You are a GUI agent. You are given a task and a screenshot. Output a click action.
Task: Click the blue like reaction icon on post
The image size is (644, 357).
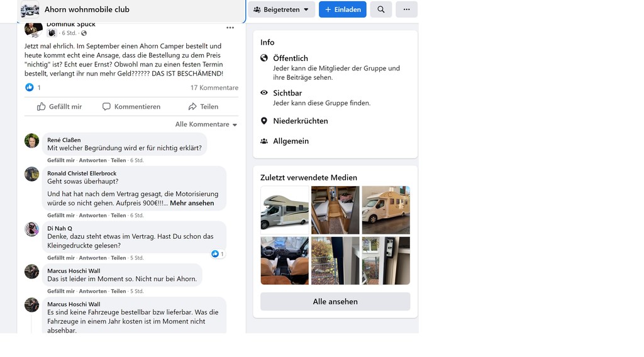coord(30,87)
